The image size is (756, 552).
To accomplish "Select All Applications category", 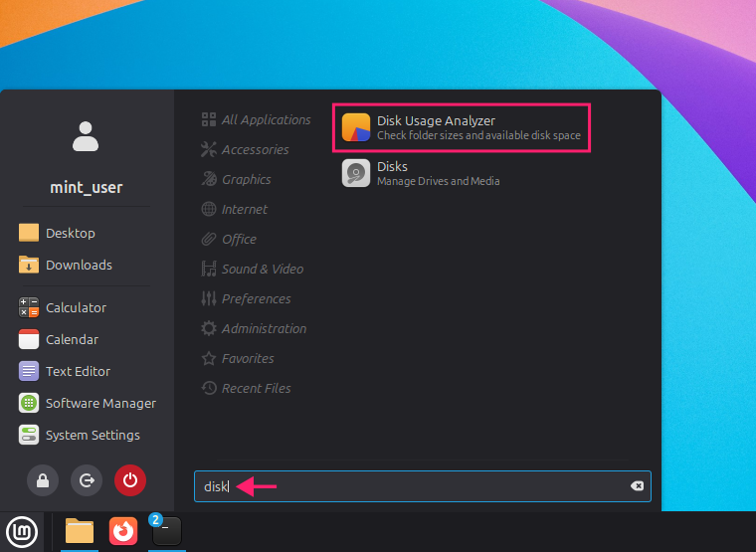I will pos(256,119).
